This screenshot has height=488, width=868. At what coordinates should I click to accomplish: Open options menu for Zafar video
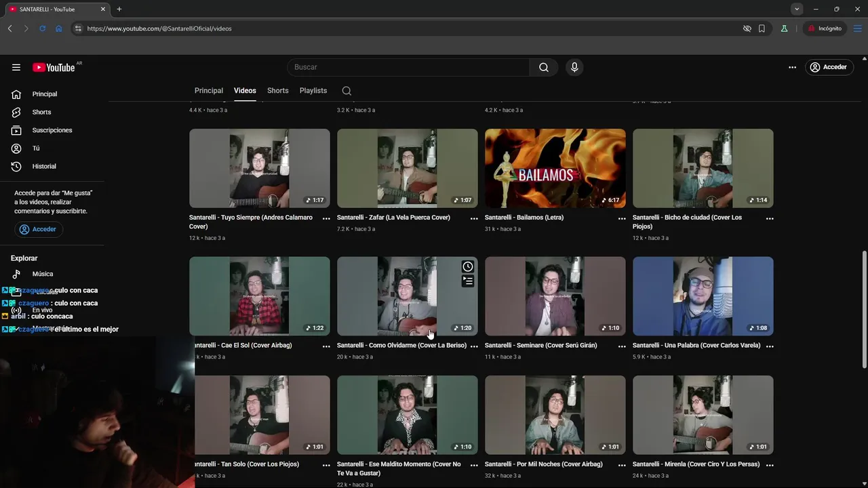coord(474,218)
